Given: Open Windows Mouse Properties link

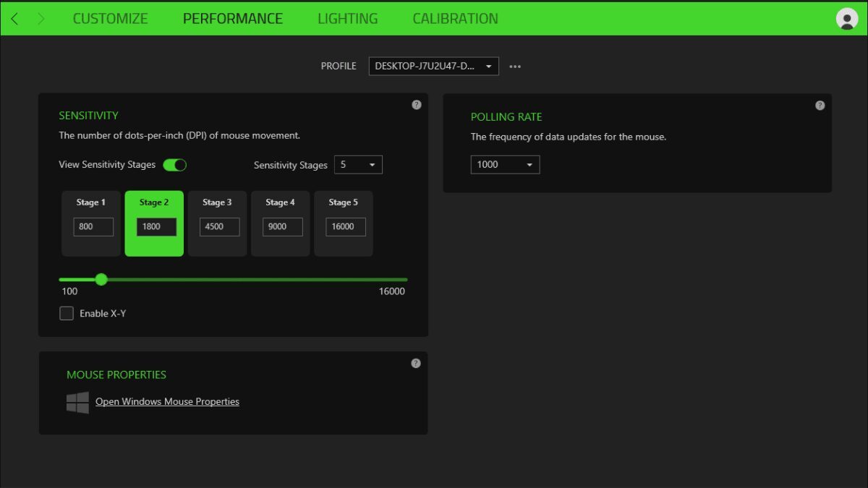Looking at the screenshot, I should click(x=167, y=401).
